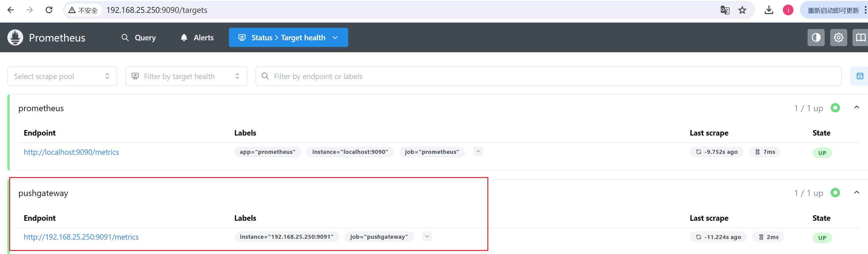
Task: Click the 2ms scrape duration badge
Action: pos(768,237)
